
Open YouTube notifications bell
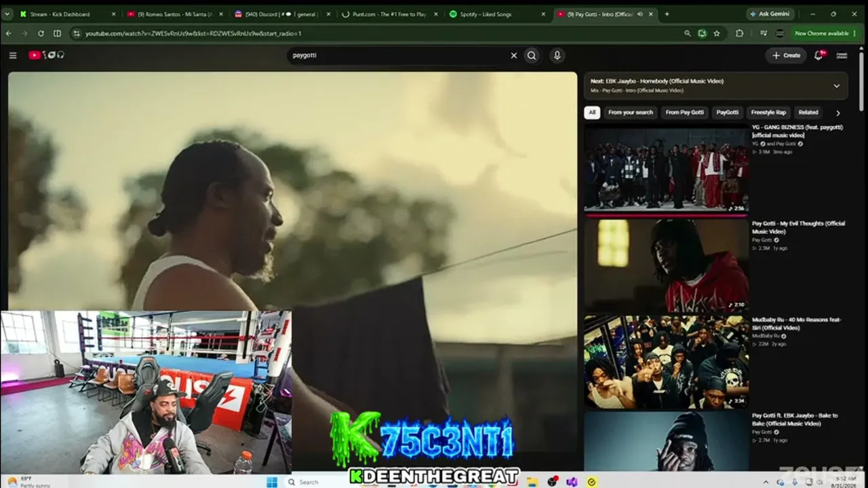pyautogui.click(x=818, y=56)
